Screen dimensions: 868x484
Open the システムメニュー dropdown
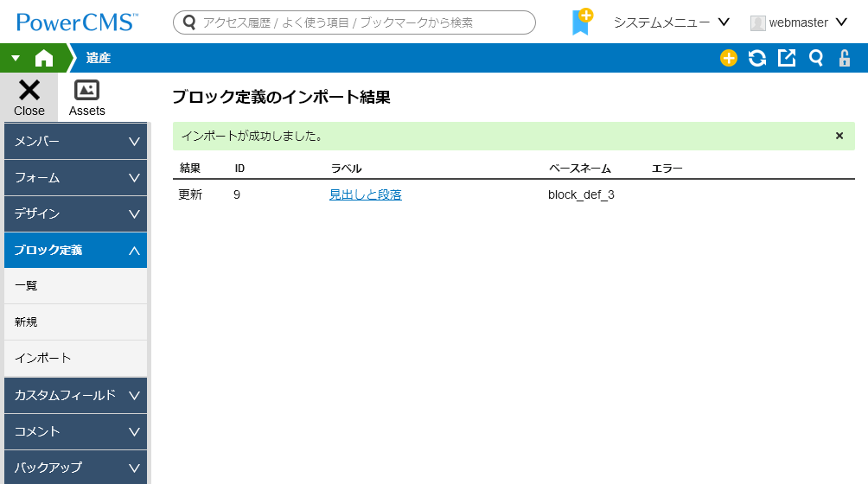coord(672,22)
